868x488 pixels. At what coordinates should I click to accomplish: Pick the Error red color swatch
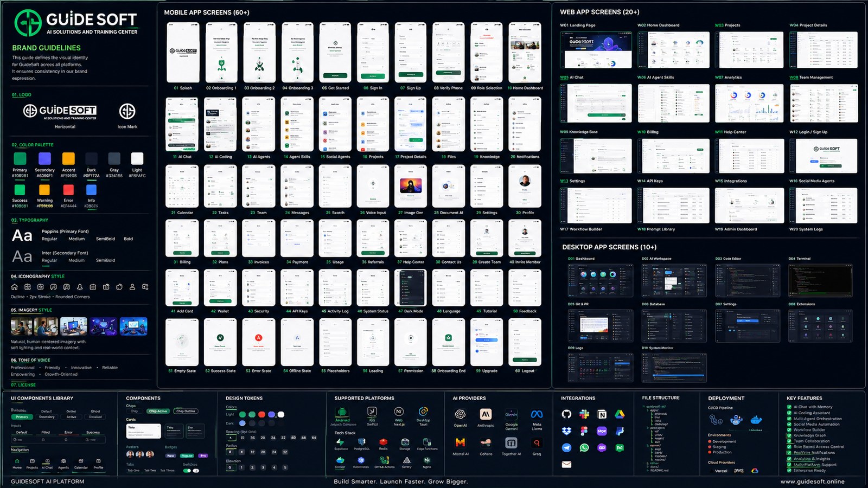(x=68, y=189)
